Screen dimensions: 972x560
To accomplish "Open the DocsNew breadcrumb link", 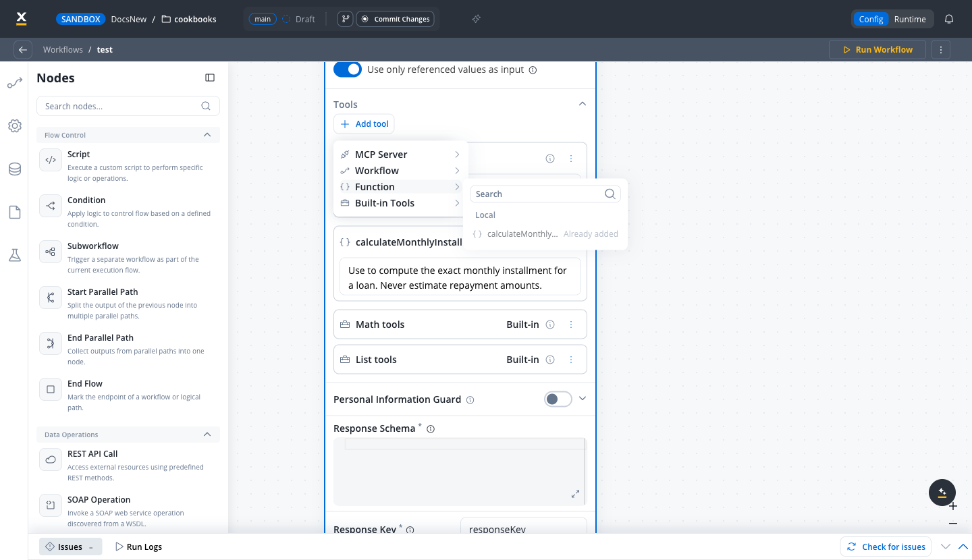I will [x=128, y=19].
